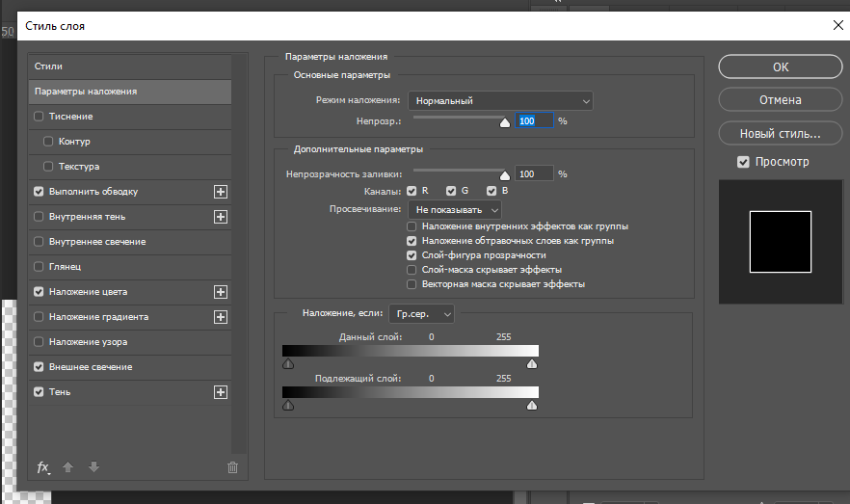Image resolution: width=850 pixels, height=504 pixels.
Task: Click plus icon beside Наложение градиента
Action: [x=221, y=317]
